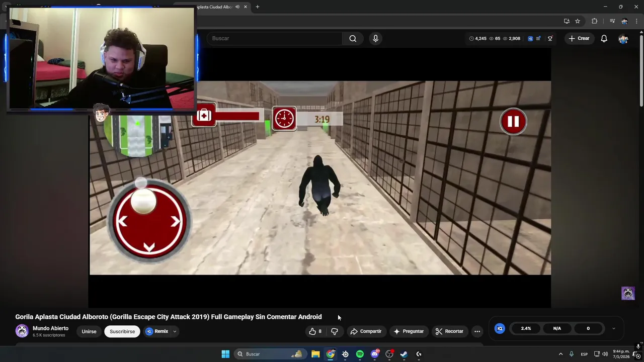Click the floating raccoon avatar icon at the right edge
644x362 pixels.
(628, 293)
